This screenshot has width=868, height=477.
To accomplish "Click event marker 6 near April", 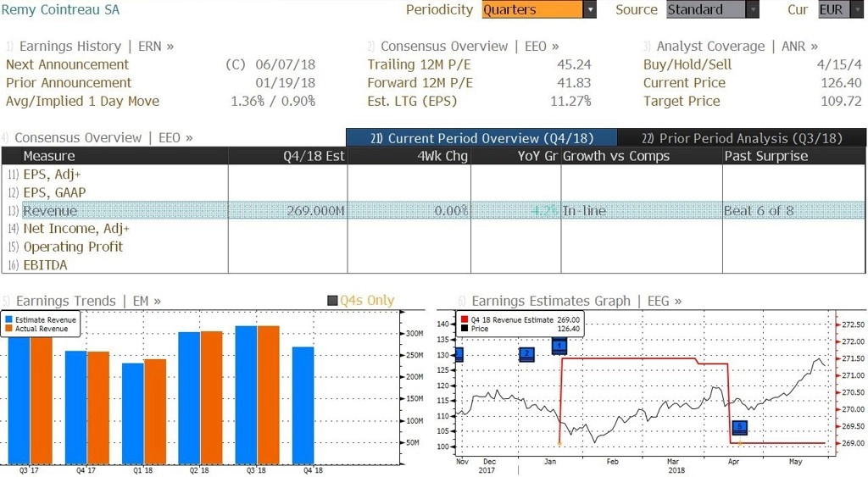I will (739, 428).
